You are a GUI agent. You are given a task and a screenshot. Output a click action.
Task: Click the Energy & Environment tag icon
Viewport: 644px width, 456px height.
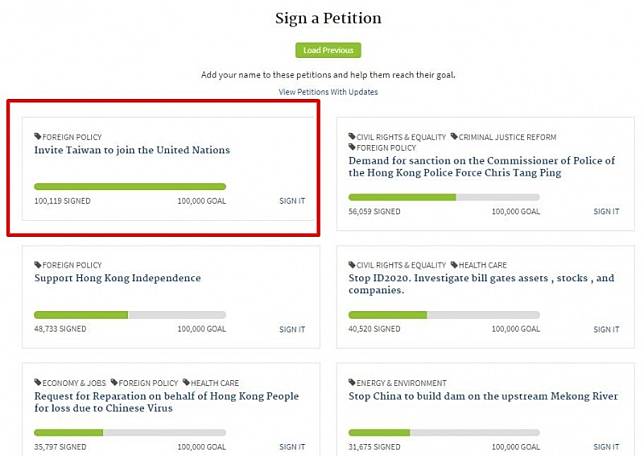tap(352, 383)
